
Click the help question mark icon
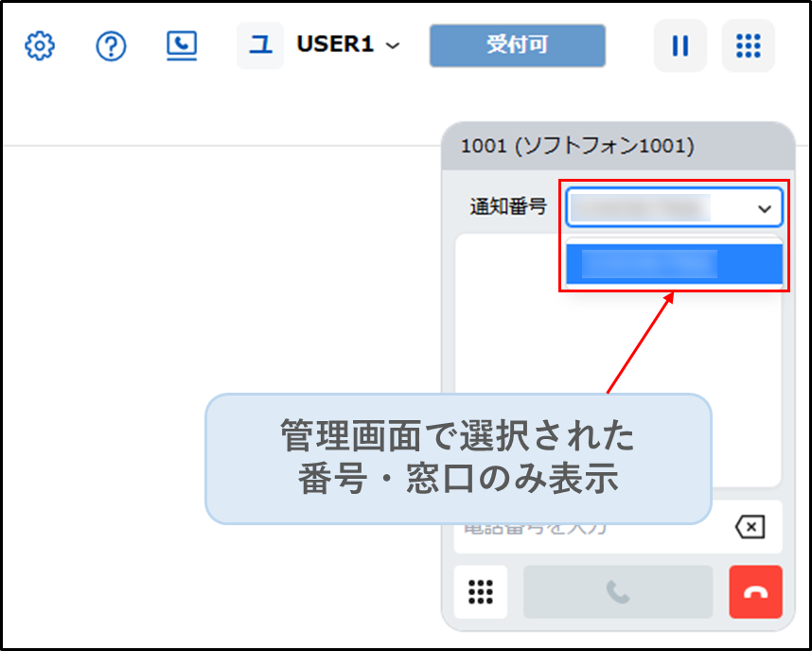pos(111,45)
